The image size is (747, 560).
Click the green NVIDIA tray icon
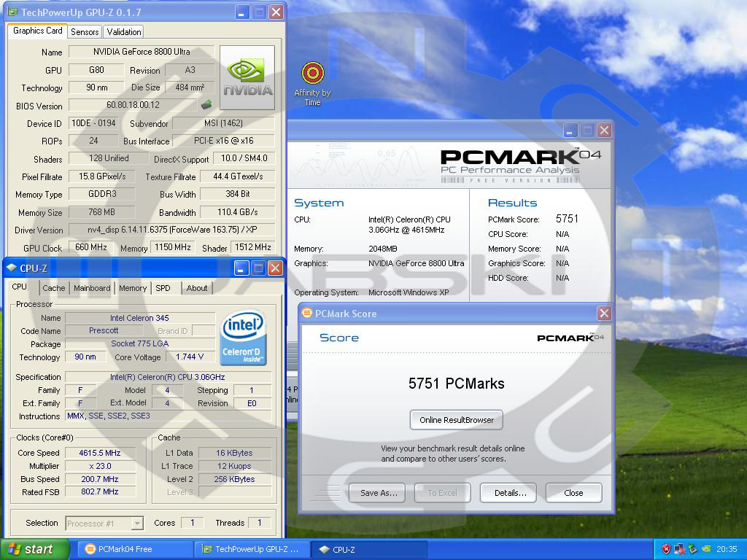point(707,549)
